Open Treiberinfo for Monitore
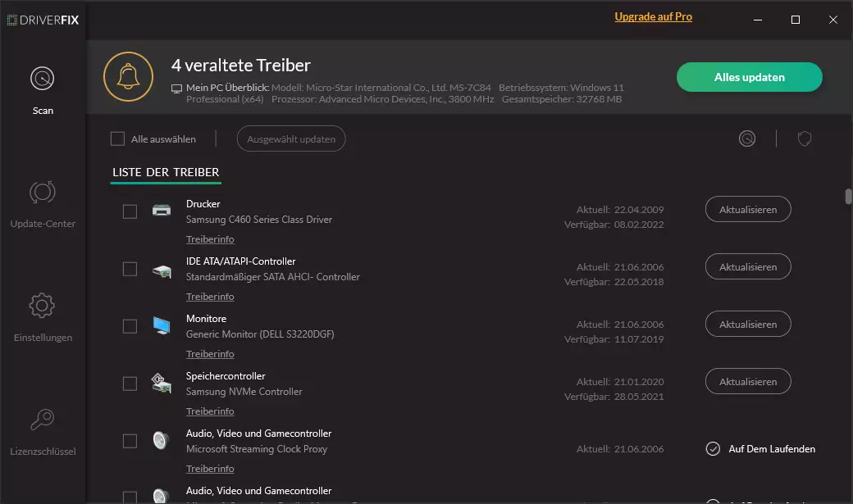The height and width of the screenshot is (504, 853). 210,354
